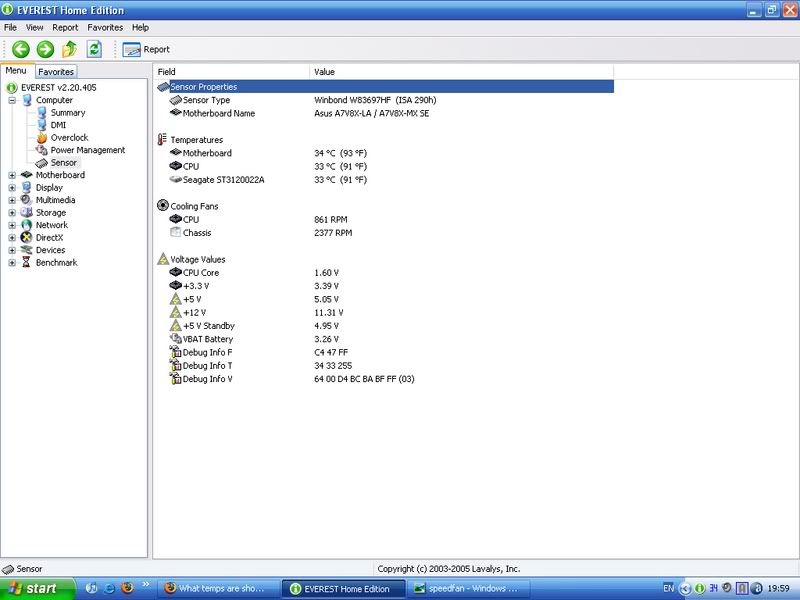Image resolution: width=800 pixels, height=600 pixels.
Task: Click the Report toolbar button
Action: [146, 49]
